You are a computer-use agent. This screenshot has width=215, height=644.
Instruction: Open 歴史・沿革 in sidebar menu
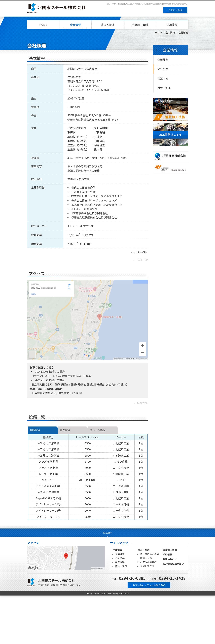tap(170, 88)
